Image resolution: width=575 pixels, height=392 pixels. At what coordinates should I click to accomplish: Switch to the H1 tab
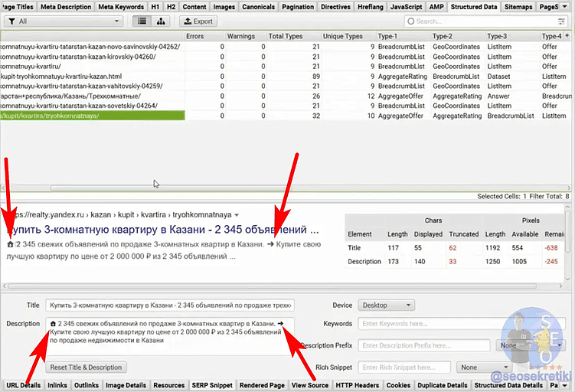click(155, 7)
